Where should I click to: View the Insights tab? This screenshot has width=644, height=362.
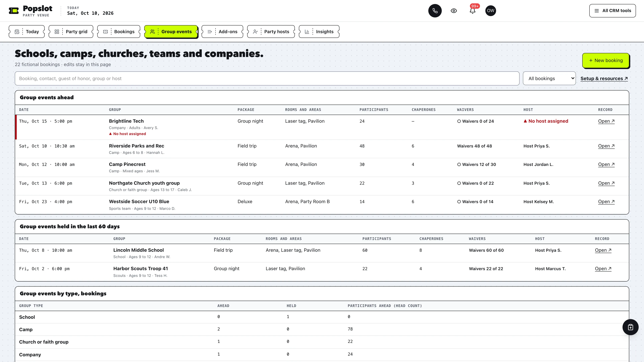pyautogui.click(x=319, y=32)
